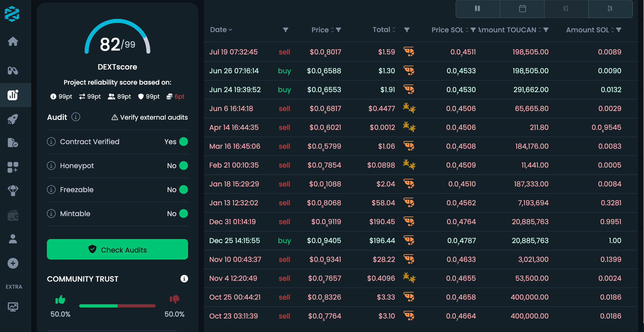Open the Home sidebar icon

(x=13, y=41)
